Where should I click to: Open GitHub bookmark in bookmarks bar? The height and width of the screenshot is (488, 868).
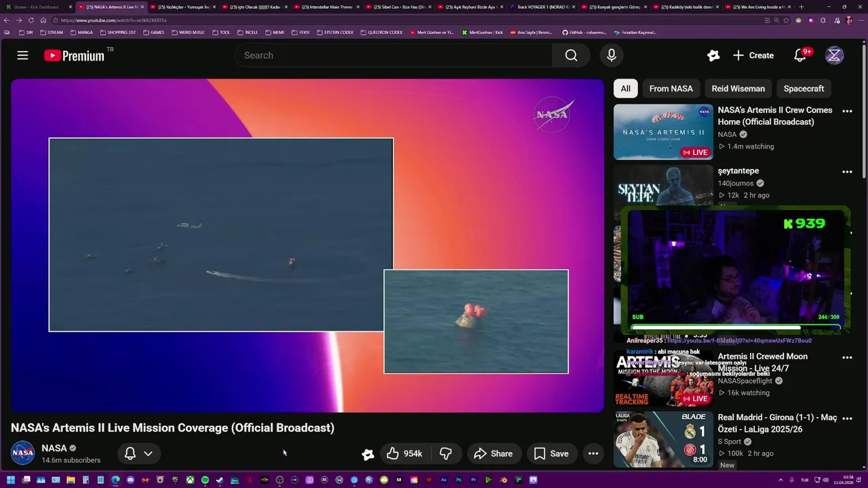click(584, 33)
